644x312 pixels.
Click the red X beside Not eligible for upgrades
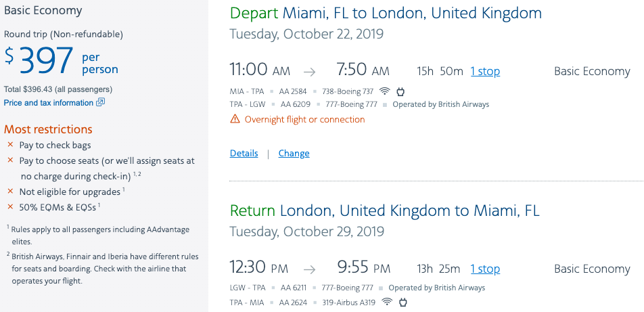(x=10, y=192)
